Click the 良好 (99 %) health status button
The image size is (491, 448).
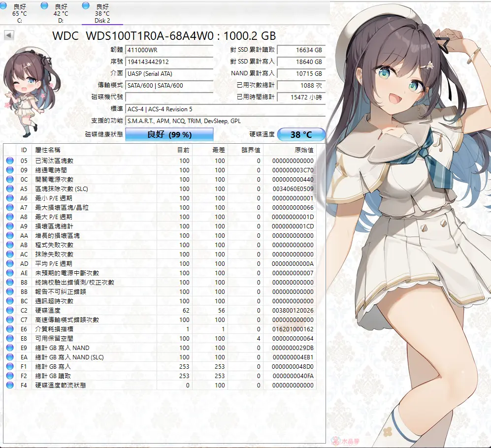[169, 134]
